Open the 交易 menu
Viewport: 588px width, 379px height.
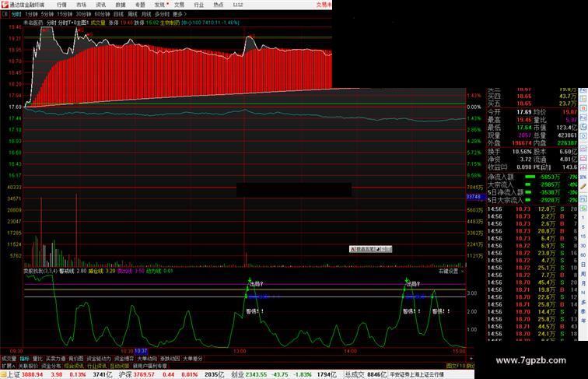[179, 5]
